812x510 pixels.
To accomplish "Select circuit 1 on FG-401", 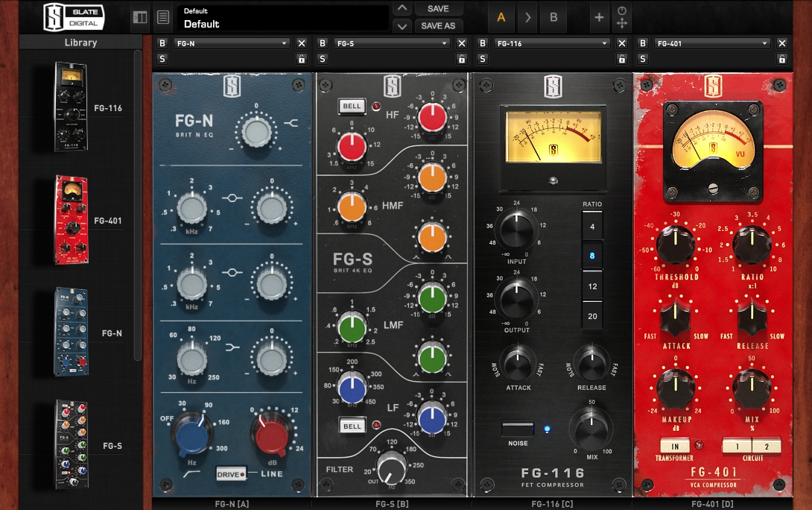I will coord(738,446).
